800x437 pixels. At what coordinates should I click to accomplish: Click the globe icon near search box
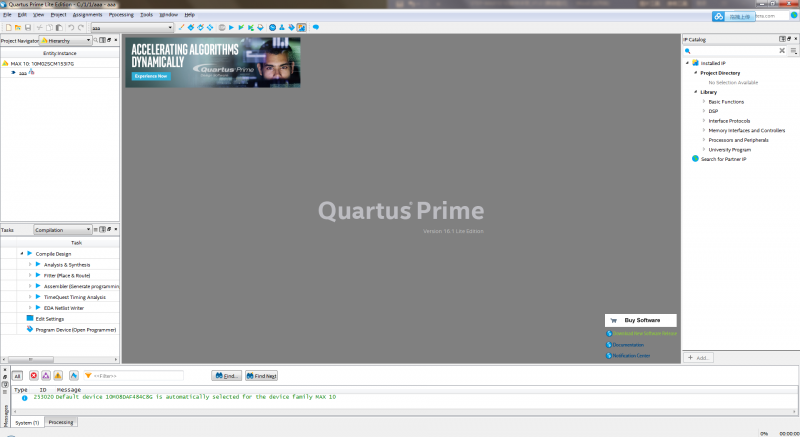(x=794, y=16)
